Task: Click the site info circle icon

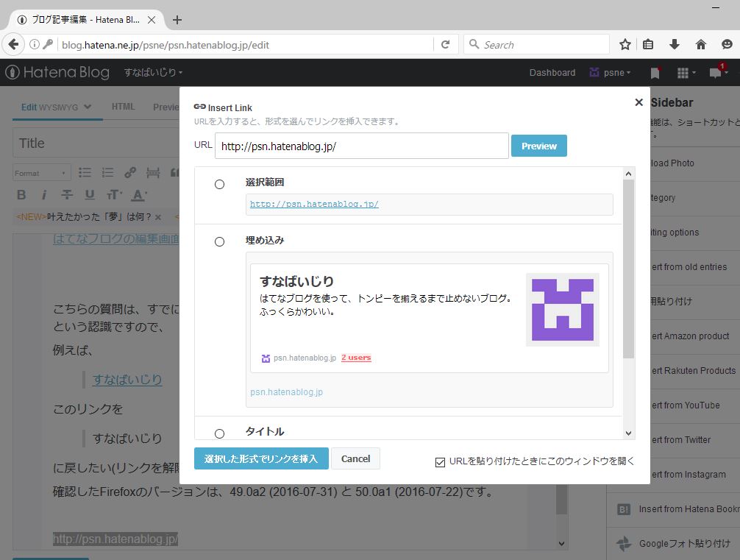Action: coord(35,44)
